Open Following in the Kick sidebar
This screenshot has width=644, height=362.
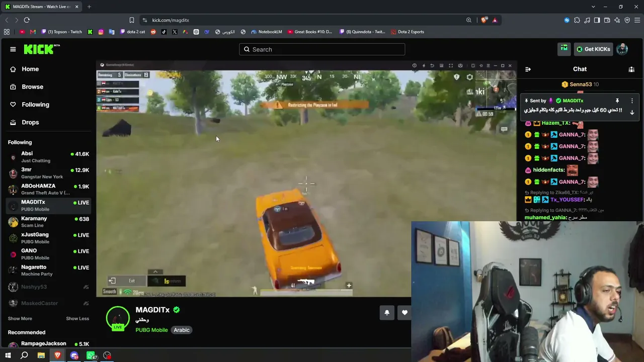pos(48,105)
